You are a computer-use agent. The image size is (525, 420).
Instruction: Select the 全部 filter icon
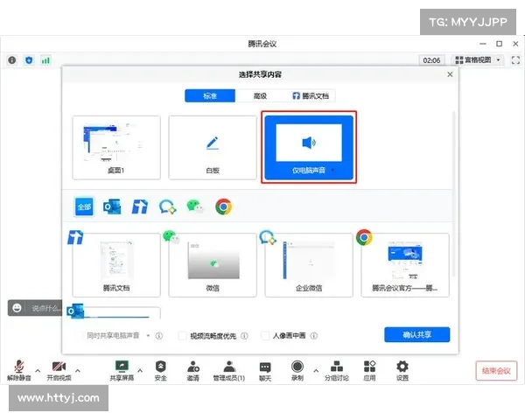click(84, 206)
